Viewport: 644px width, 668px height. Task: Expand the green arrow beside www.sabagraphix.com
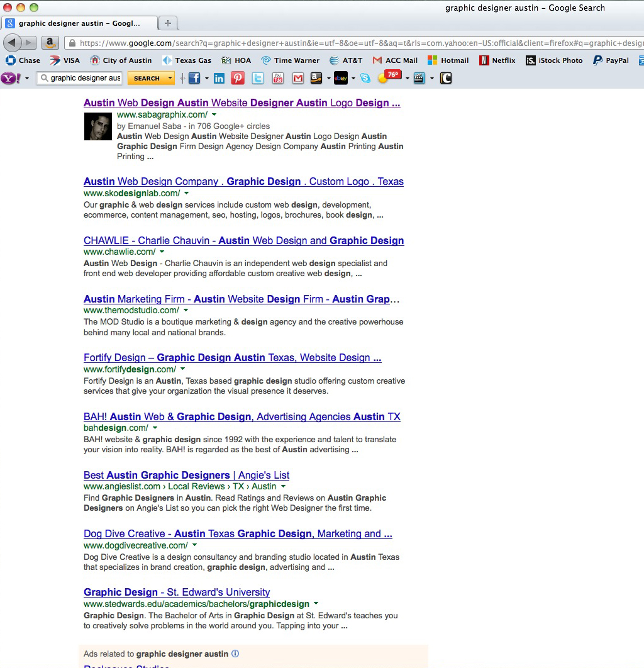tap(214, 114)
